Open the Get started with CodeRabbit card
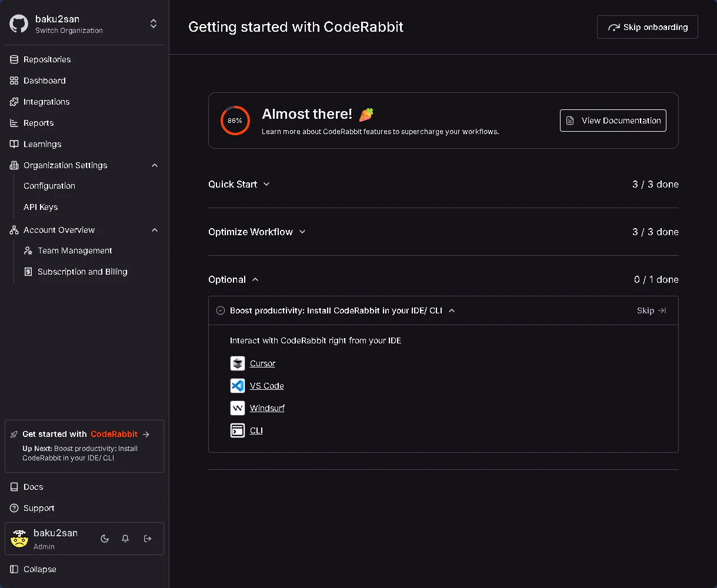This screenshot has width=717, height=588. click(x=84, y=446)
